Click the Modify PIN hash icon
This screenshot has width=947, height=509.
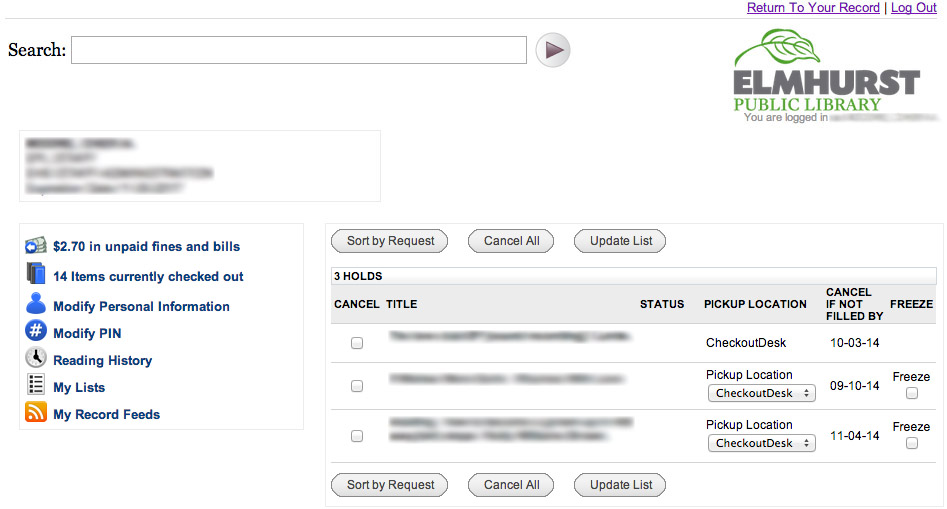click(x=36, y=331)
